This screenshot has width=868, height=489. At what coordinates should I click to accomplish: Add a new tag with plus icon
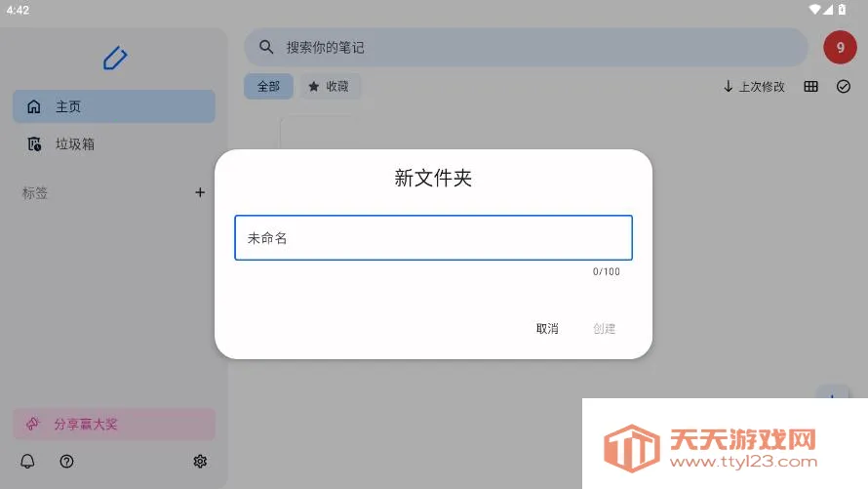(x=200, y=192)
